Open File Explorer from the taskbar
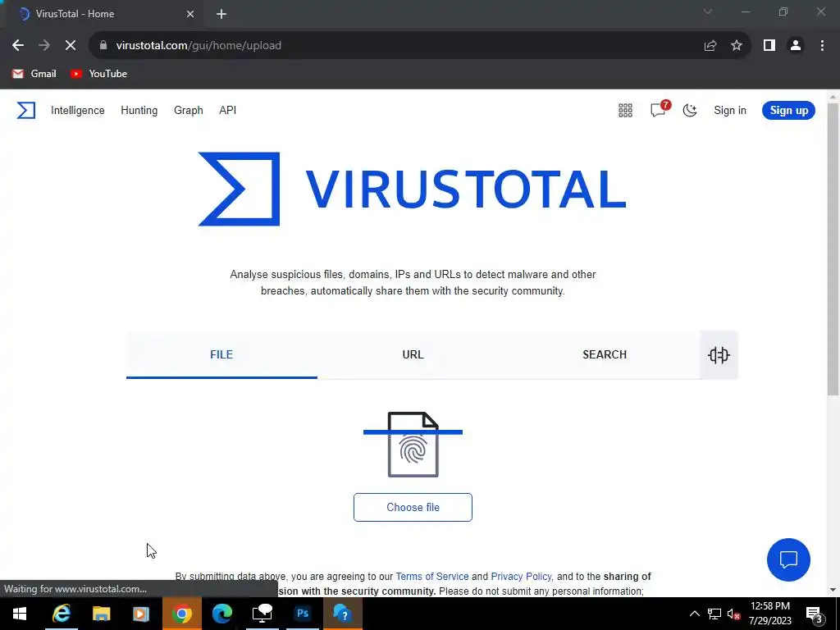The width and height of the screenshot is (840, 630). click(101, 614)
